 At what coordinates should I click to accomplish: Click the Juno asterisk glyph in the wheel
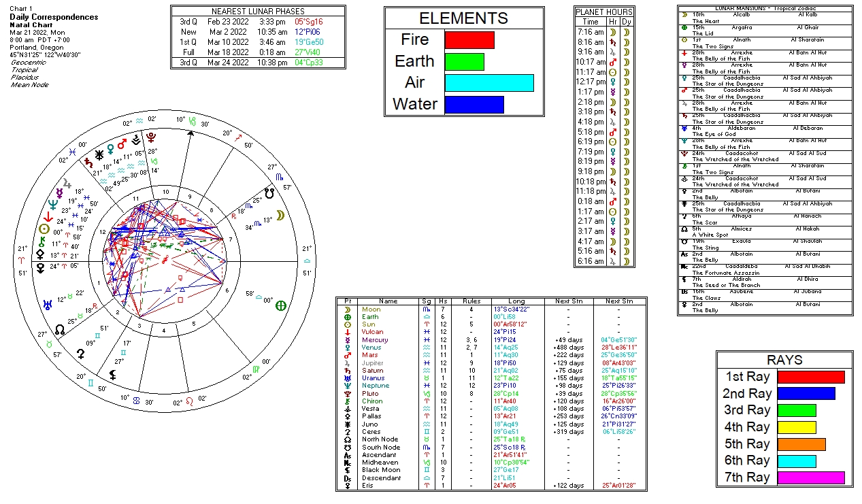coord(99,154)
